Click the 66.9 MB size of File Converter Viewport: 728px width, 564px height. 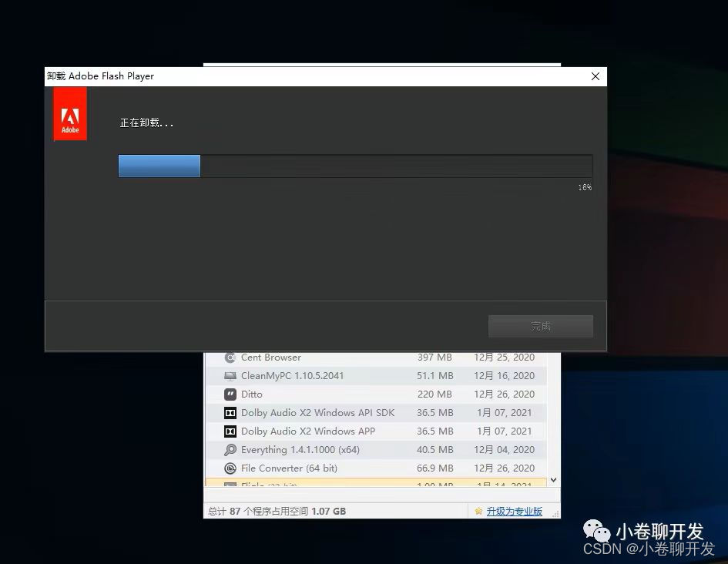click(434, 468)
